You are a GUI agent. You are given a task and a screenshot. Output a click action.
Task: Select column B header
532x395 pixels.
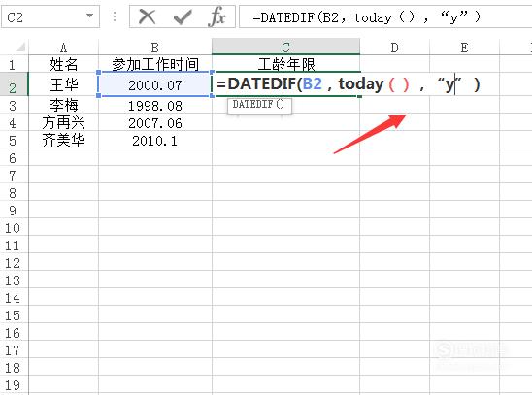[155, 48]
